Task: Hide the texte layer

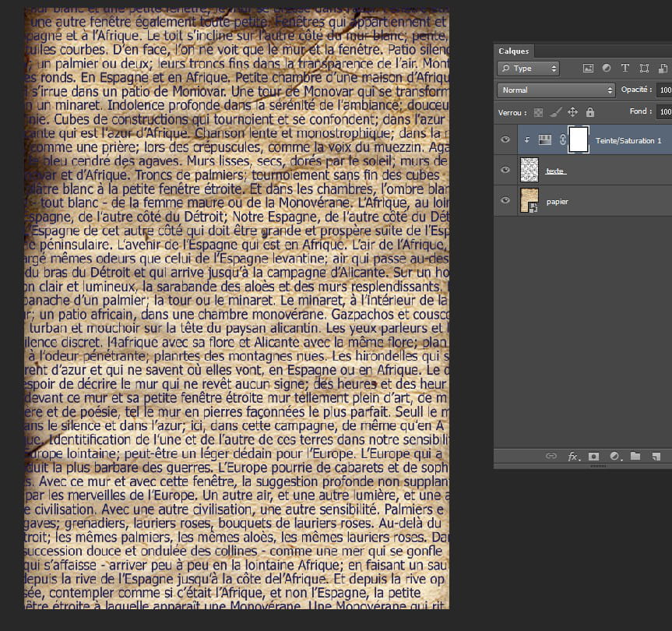Action: coord(505,170)
